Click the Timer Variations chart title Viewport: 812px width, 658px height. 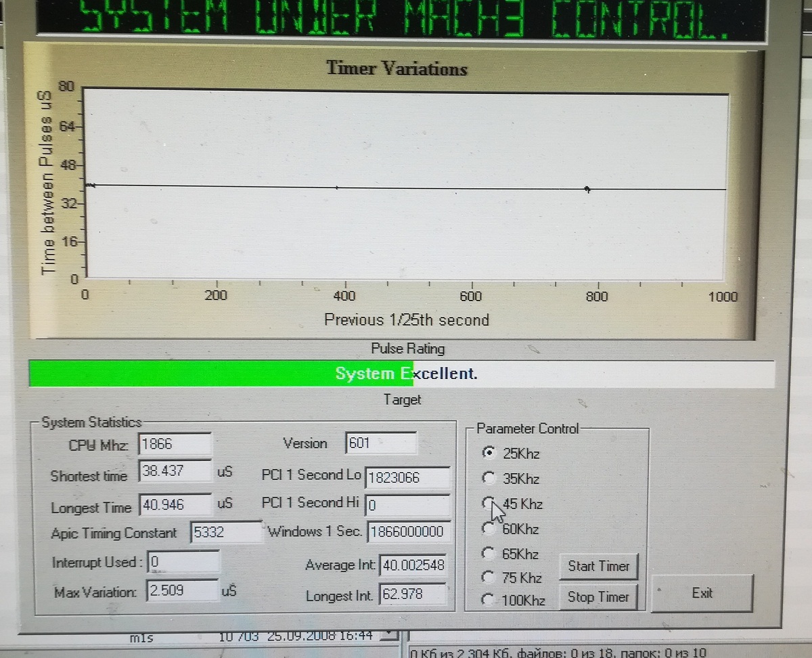point(397,68)
